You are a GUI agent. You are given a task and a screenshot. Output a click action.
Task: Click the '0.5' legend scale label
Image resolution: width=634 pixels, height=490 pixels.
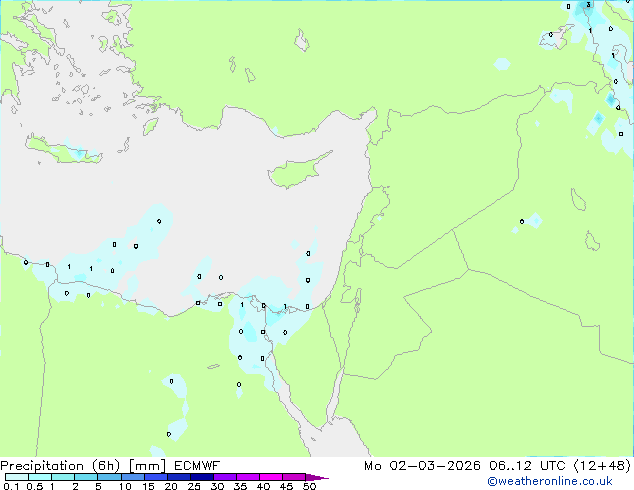click(34, 486)
